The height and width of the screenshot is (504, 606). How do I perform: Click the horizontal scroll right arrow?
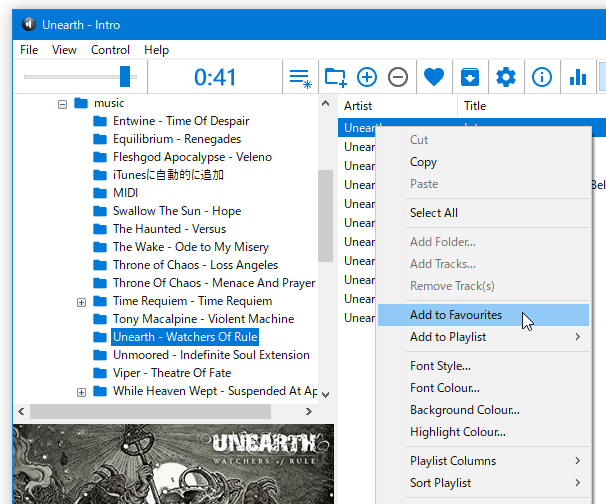tap(308, 412)
